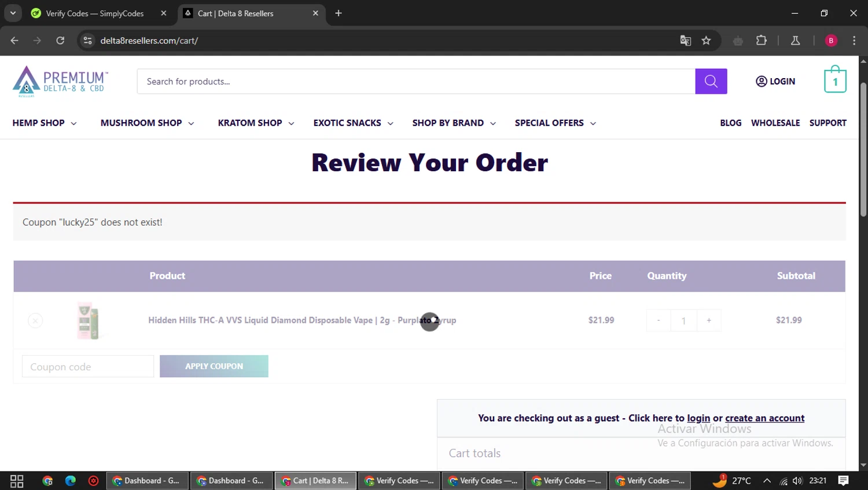
Task: Open Windows Task View from taskbar
Action: pos(17,481)
